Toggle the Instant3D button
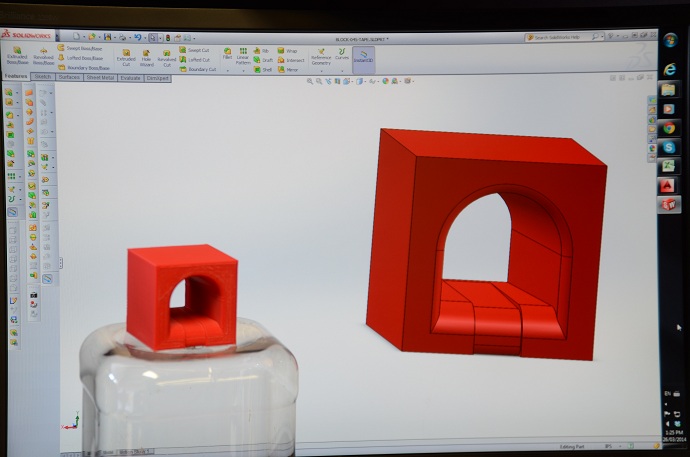 363,60
